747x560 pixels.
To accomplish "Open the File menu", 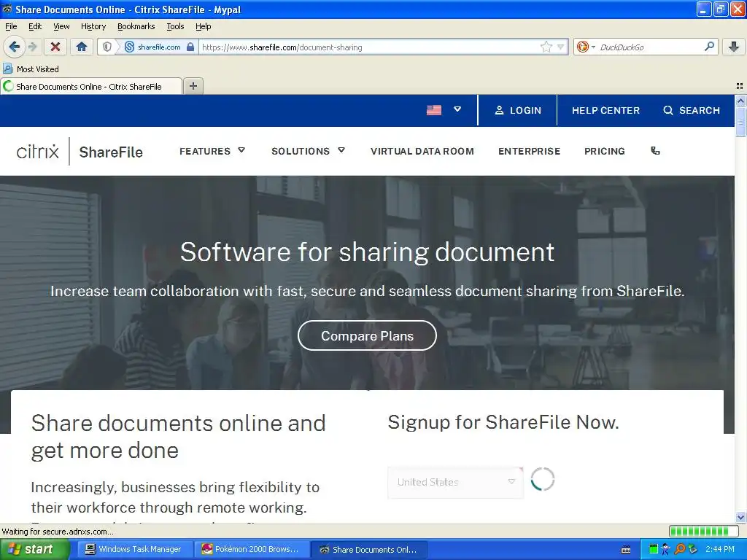I will 11,26.
